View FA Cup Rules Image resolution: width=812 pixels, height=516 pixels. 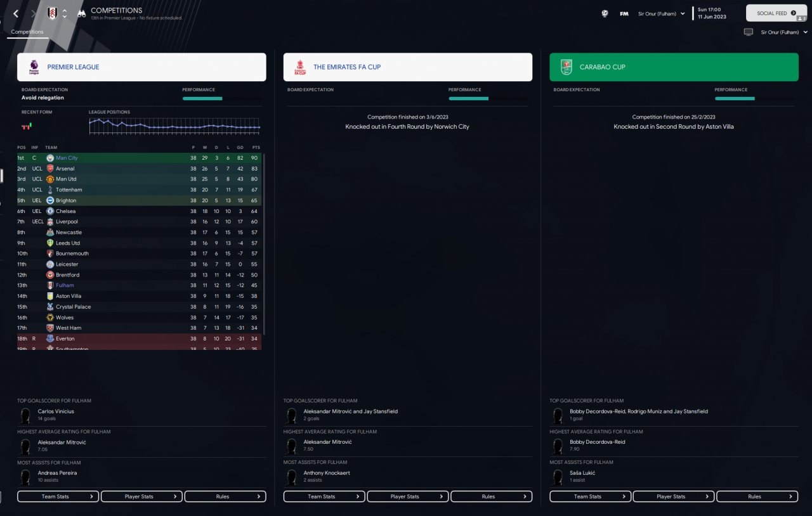tap(492, 496)
